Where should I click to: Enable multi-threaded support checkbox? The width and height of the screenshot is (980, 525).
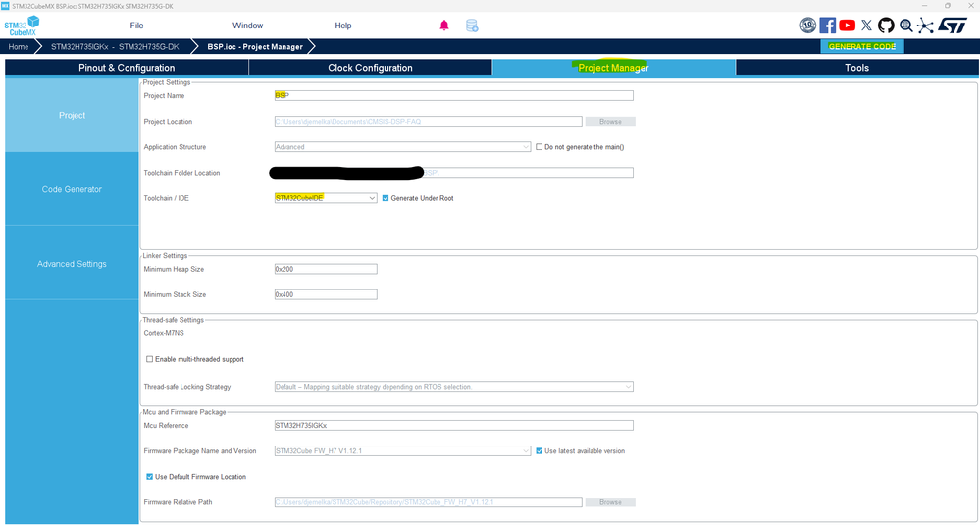[x=149, y=359]
